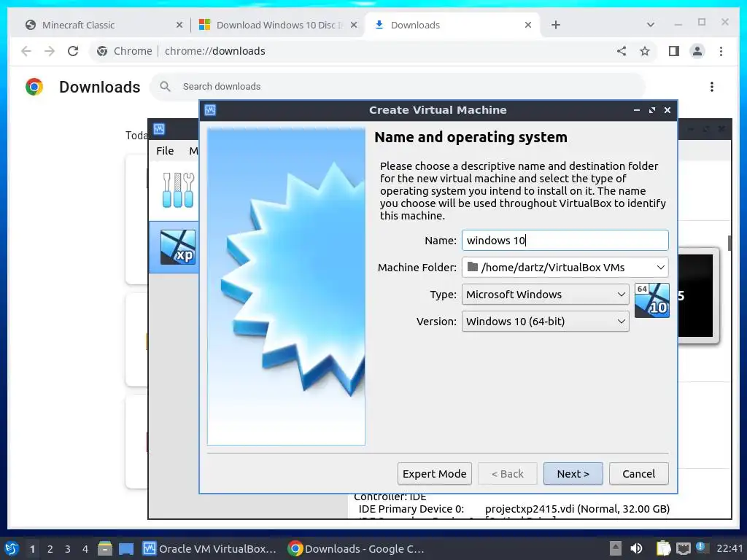Click into the VM Name input field
This screenshot has width=747, height=560.
pyautogui.click(x=565, y=241)
